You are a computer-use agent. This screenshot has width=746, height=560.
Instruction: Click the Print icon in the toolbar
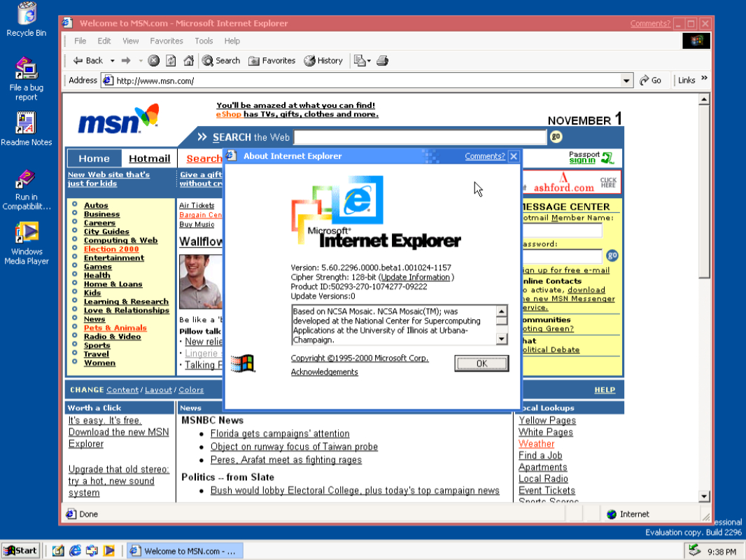(382, 61)
